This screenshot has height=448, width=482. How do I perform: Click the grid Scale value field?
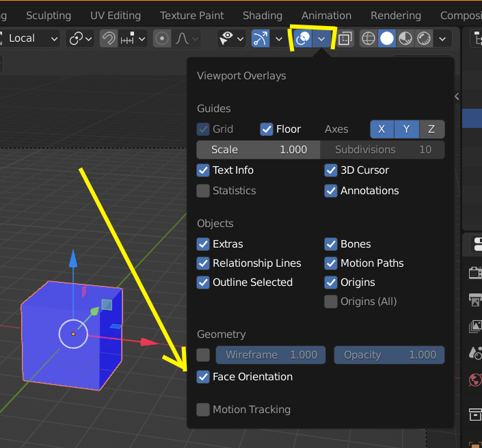[258, 150]
